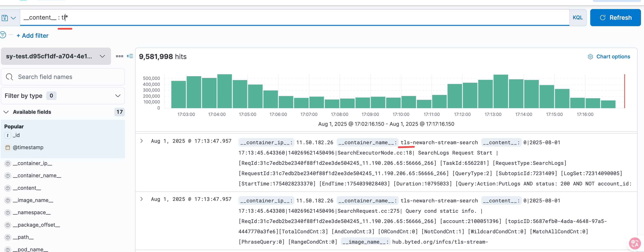
Task: Collapse the Available fields section
Action: point(6,112)
